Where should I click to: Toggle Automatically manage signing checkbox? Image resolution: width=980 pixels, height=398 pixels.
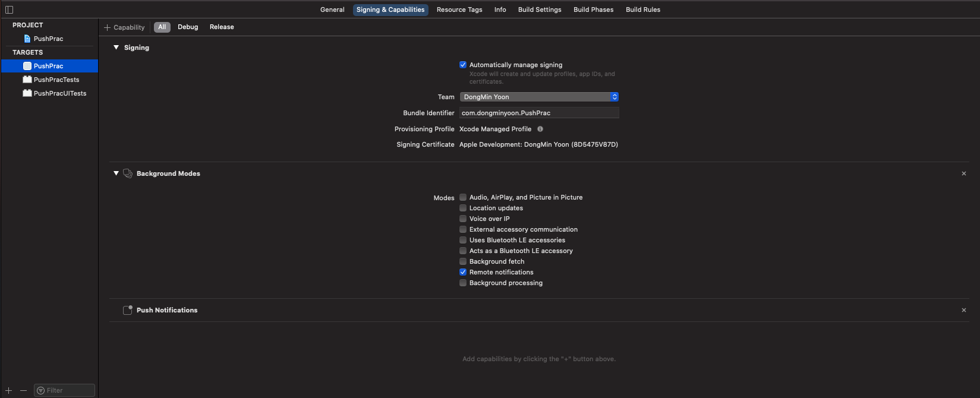click(x=463, y=65)
